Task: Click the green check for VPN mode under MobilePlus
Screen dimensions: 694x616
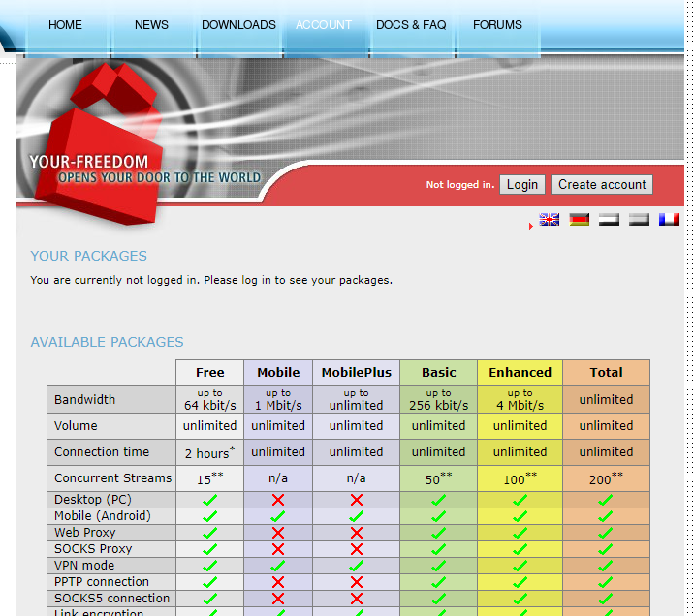Action: [x=357, y=565]
